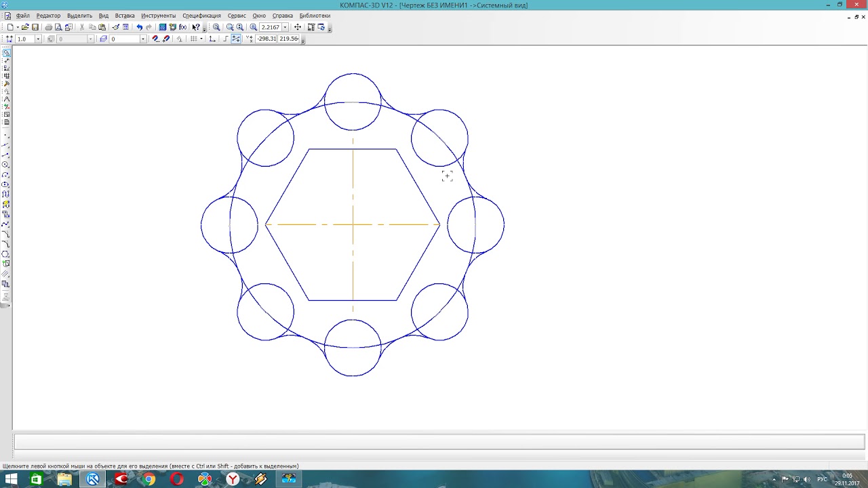
Task: Save the drawing with the floppy disk icon
Action: 35,27
